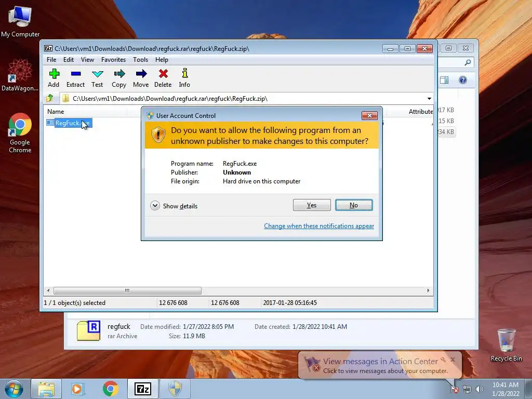Click Yes in the User Account Control dialog
The image size is (532, 399).
312,205
